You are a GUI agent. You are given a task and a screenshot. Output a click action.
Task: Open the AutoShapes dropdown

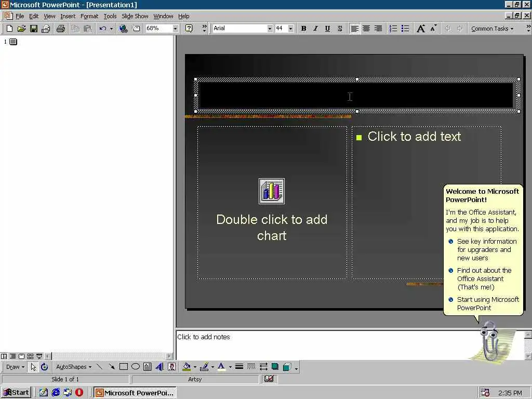tap(74, 367)
